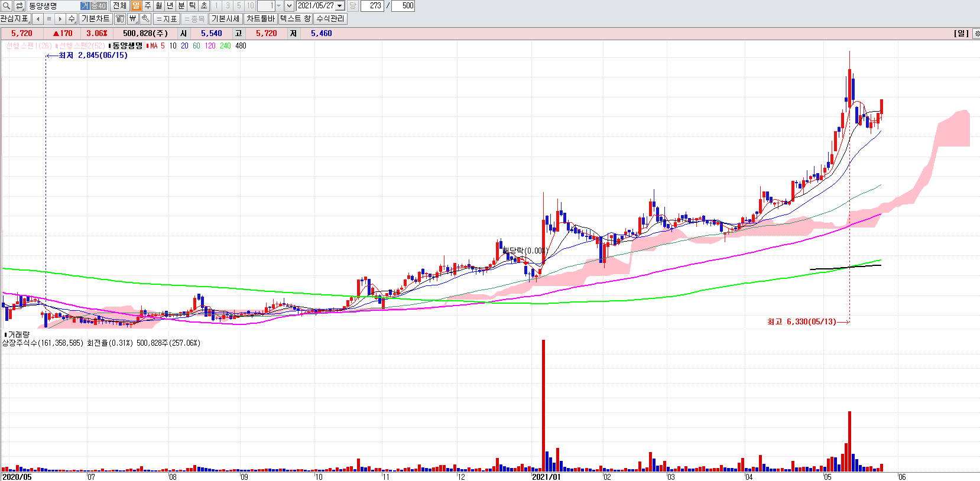The image size is (980, 481).
Task: Switch to second chart (초)
Action: tap(204, 6)
